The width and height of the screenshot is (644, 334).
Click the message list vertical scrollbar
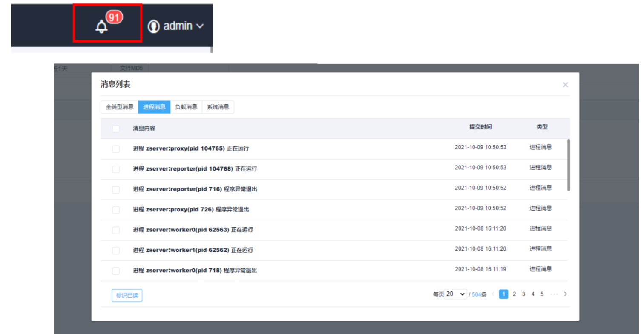pyautogui.click(x=569, y=165)
